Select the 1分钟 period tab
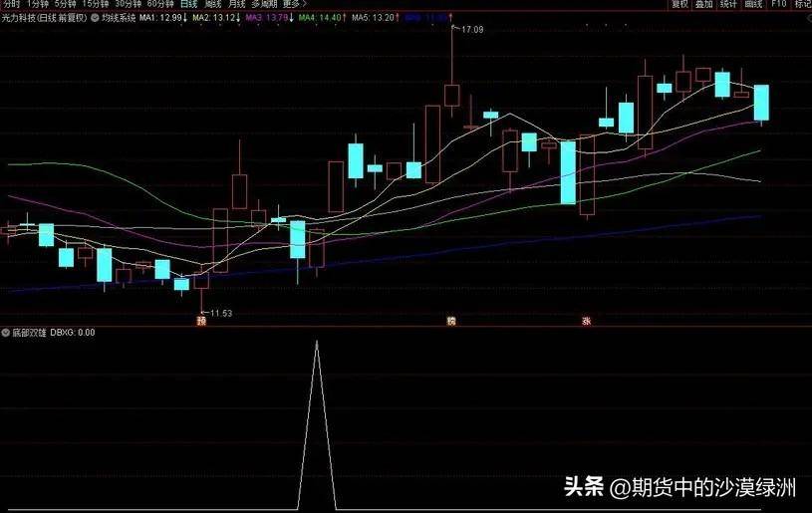This screenshot has width=812, height=513. [38, 4]
